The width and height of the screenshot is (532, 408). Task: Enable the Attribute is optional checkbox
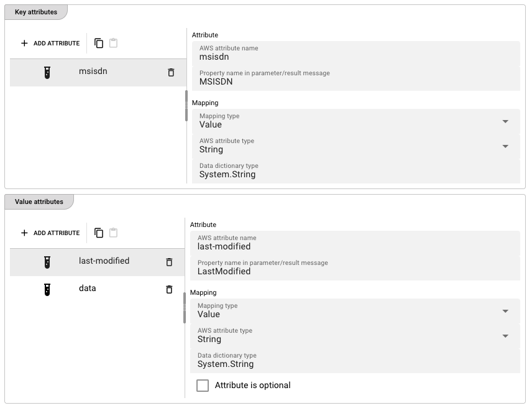202,385
